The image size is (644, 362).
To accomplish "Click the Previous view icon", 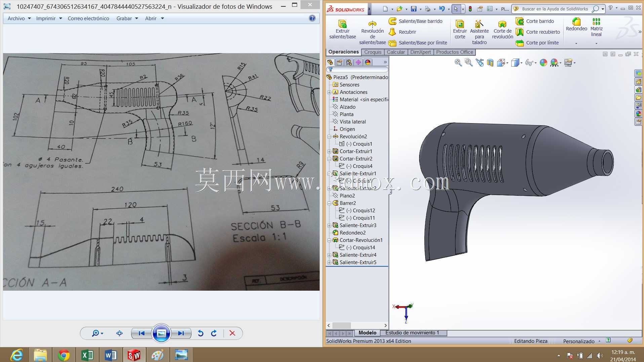I will pyautogui.click(x=480, y=63).
